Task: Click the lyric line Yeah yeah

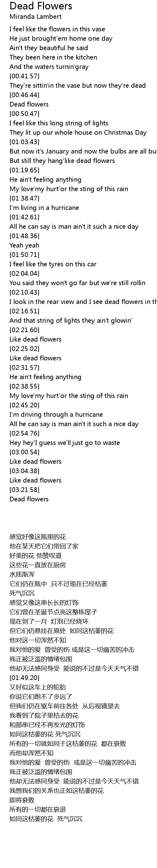Action: [24, 245]
